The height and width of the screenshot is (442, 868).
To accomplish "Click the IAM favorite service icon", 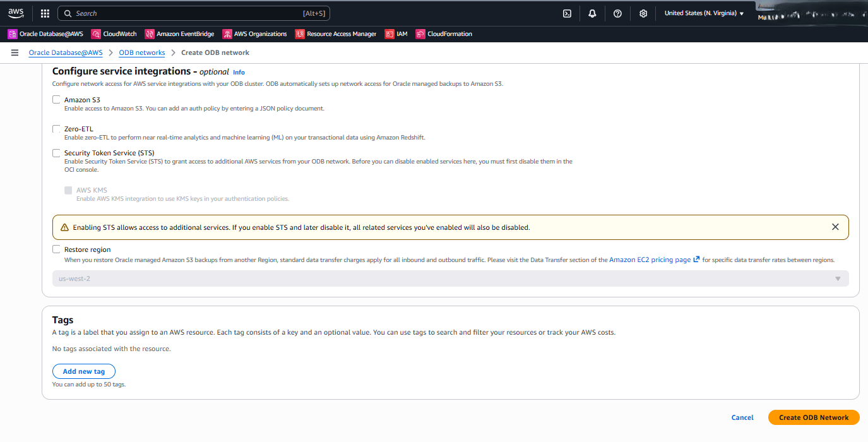I will tap(387, 33).
